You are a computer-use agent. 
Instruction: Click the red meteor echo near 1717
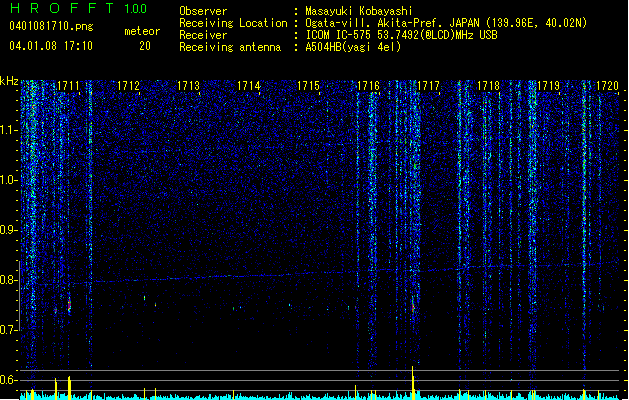(413, 308)
